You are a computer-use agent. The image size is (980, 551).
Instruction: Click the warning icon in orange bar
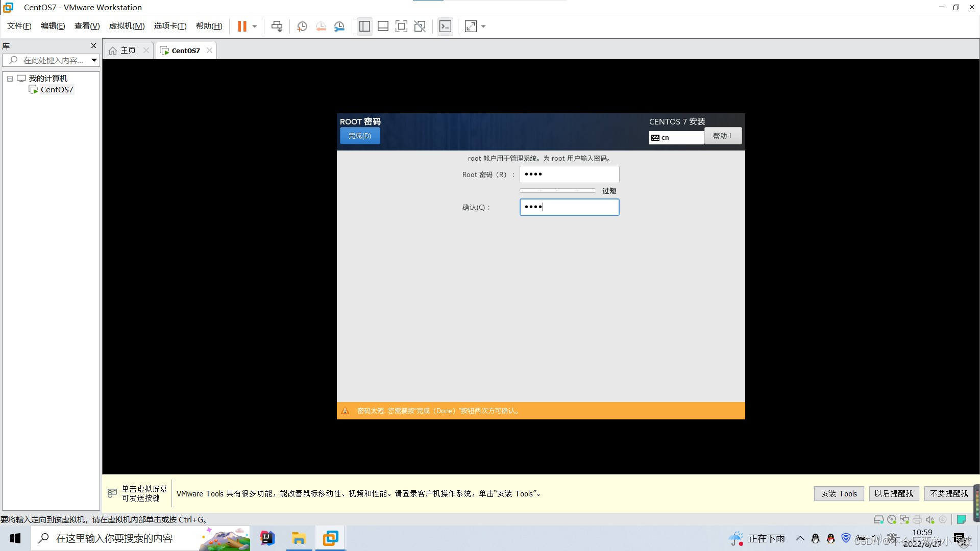click(x=345, y=411)
